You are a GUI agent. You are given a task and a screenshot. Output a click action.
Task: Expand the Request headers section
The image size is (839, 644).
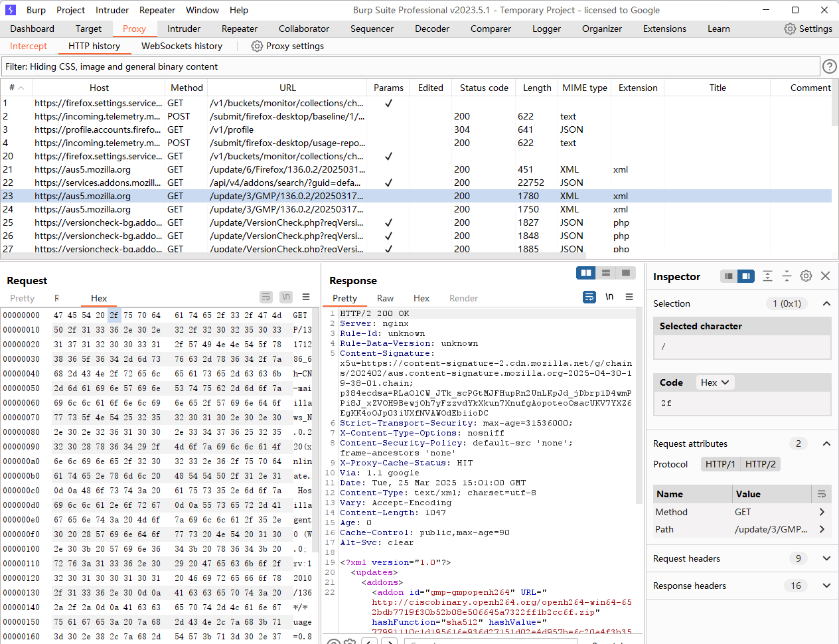[826, 558]
